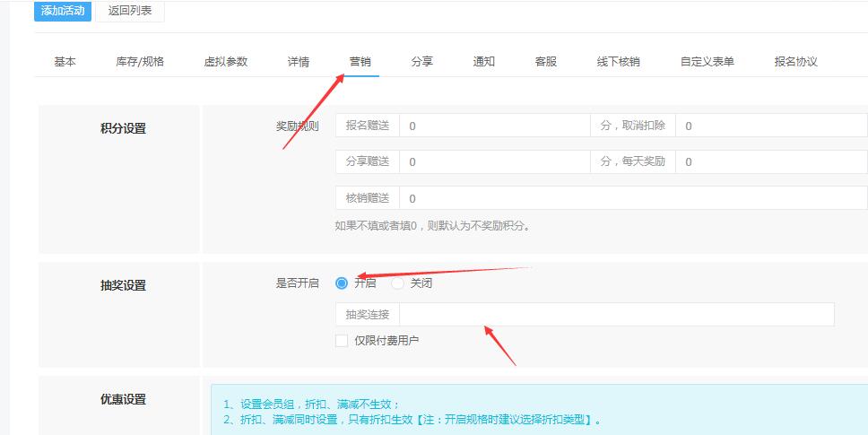Click the 报名赠送 points input field

493,126
